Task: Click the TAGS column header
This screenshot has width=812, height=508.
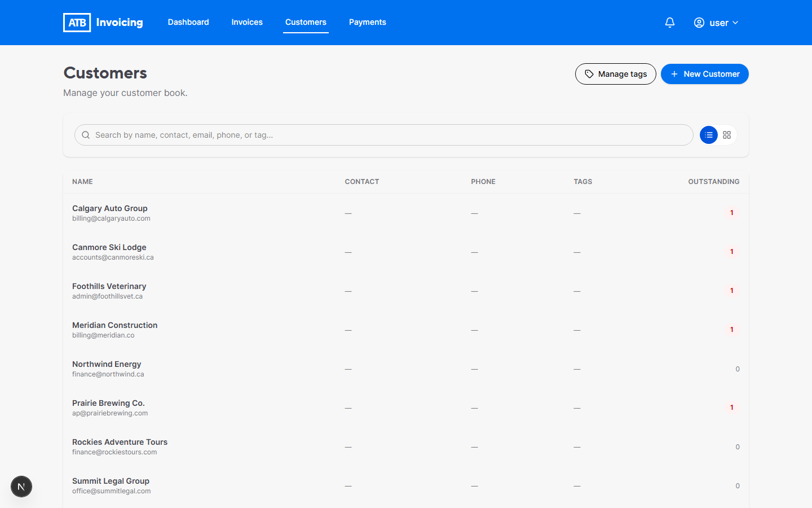Action: tap(583, 182)
